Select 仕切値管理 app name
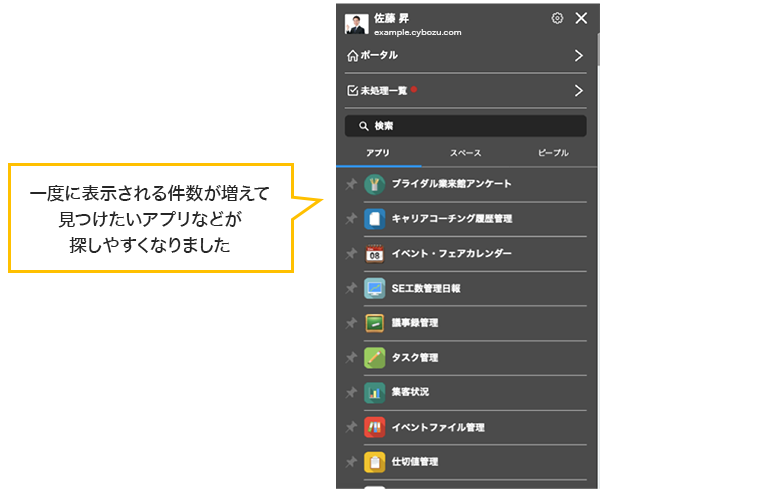 pyautogui.click(x=415, y=462)
